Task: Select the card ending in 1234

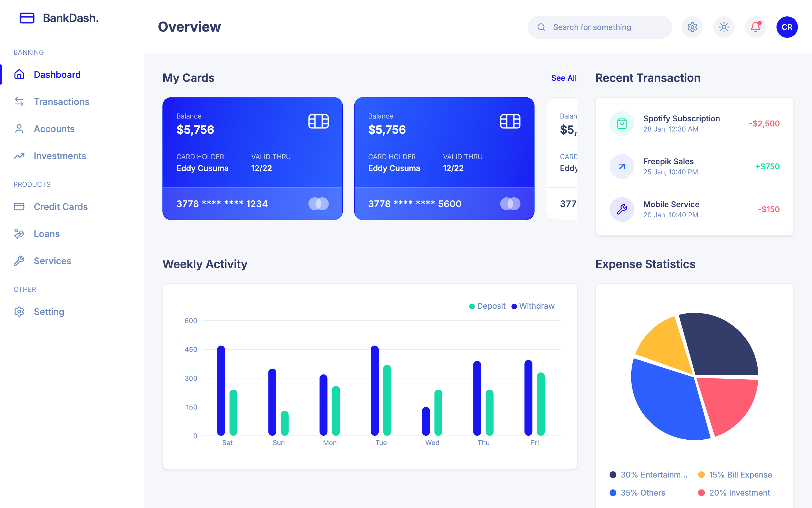Action: coord(252,159)
